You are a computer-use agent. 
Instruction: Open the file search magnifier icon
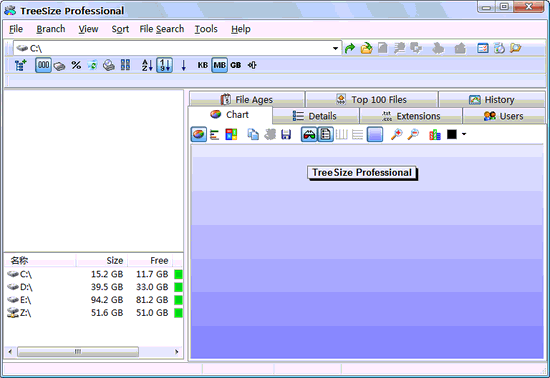point(515,48)
